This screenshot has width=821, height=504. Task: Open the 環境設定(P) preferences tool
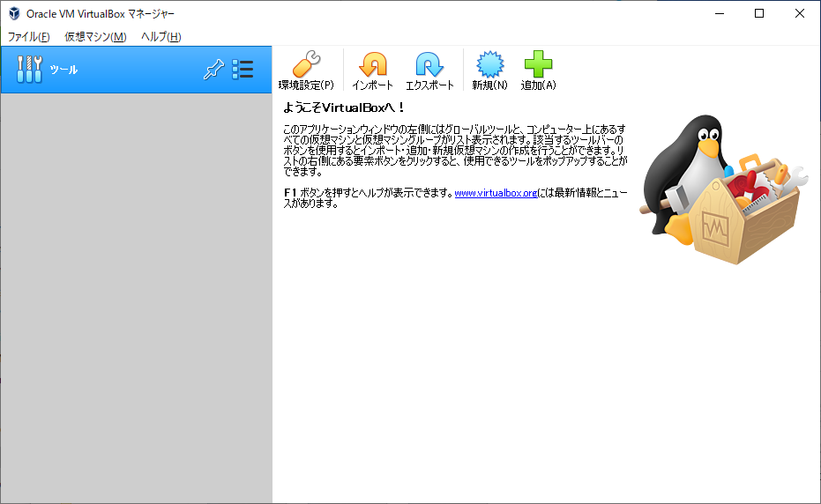coord(306,70)
